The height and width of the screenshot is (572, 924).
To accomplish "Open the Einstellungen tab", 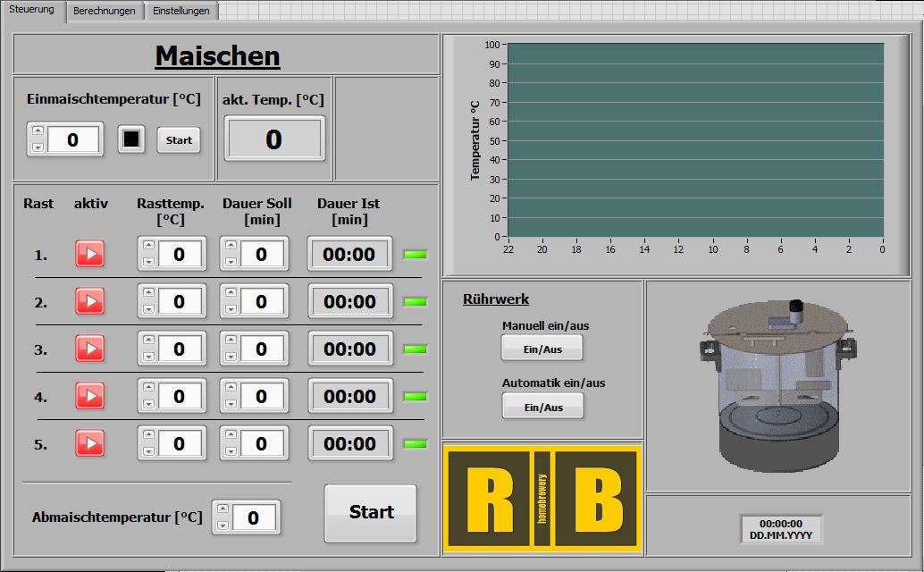I will pos(181,11).
